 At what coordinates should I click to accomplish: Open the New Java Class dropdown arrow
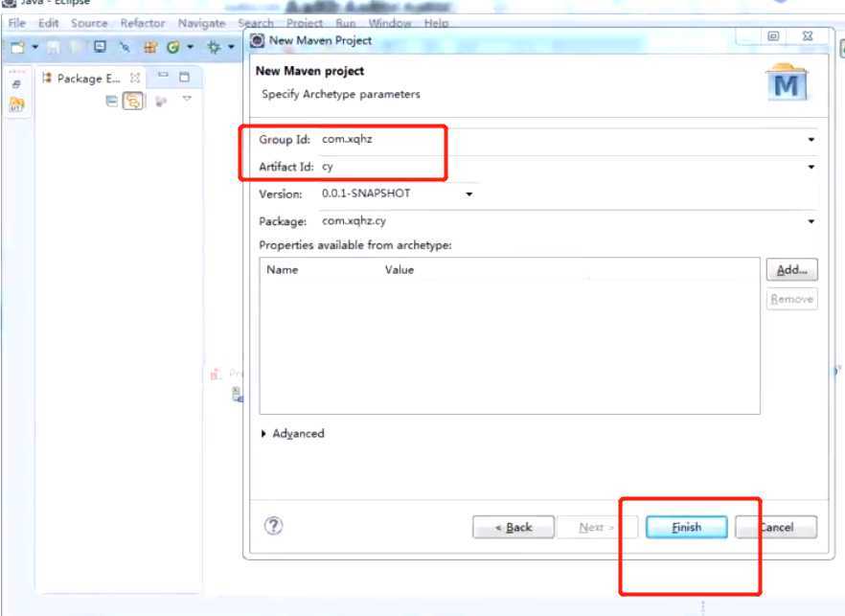click(x=191, y=48)
